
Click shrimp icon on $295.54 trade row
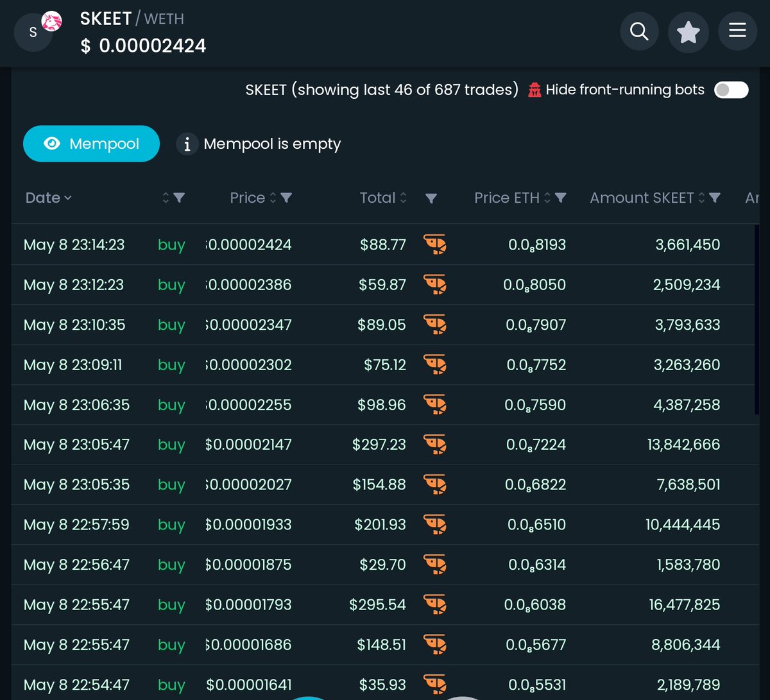pos(435,604)
